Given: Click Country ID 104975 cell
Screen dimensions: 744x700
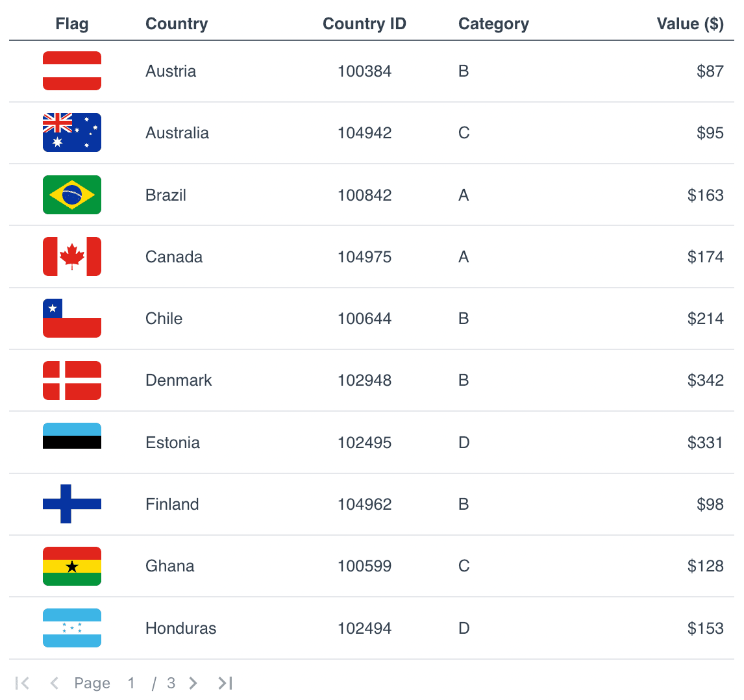Looking at the screenshot, I should pyautogui.click(x=364, y=257).
